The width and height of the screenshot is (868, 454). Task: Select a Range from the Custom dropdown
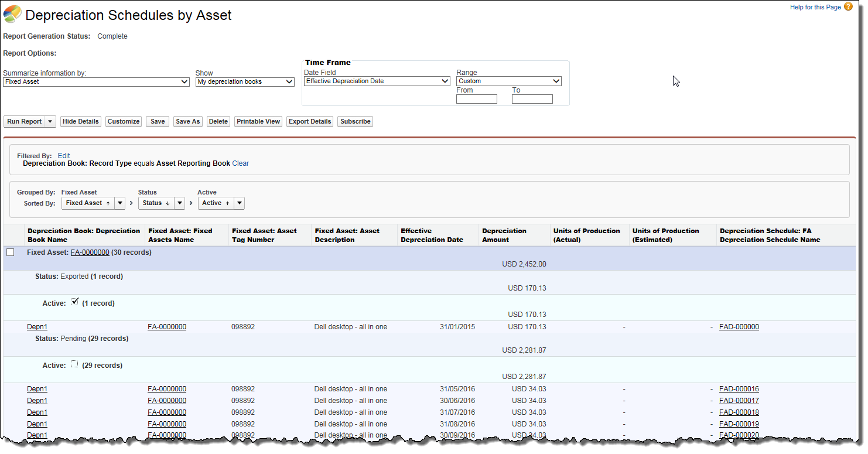click(x=508, y=81)
